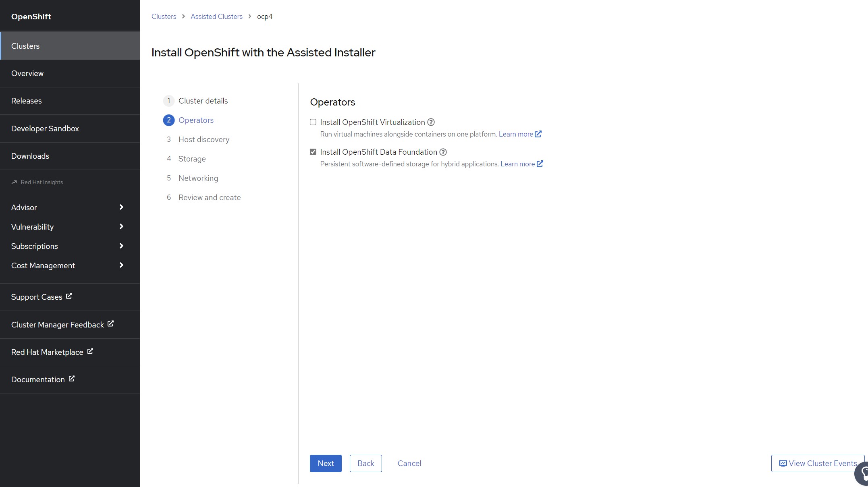
Task: Click ocp4 breadcrumb text
Action: [x=265, y=17]
